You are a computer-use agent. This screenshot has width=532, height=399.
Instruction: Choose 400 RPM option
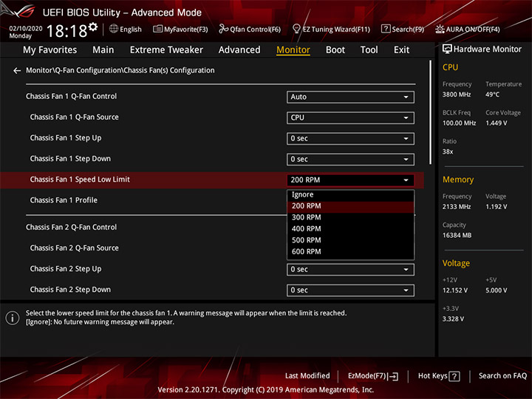click(350, 229)
